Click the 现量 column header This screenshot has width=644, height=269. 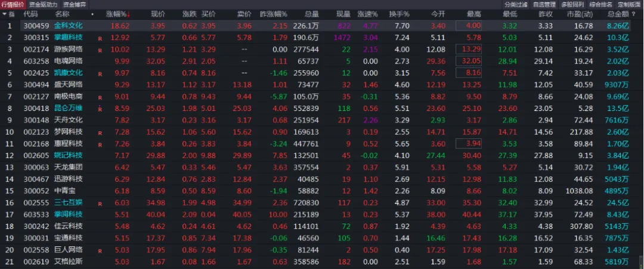click(x=343, y=14)
